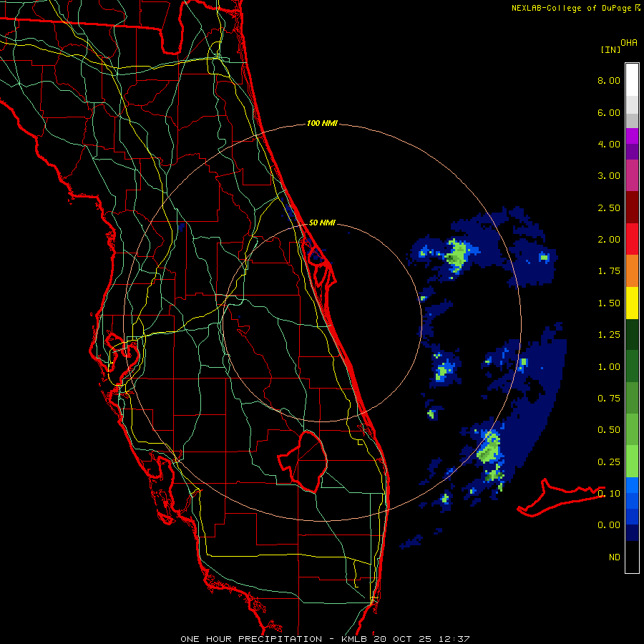Click the 100 NMI range ring label
The image size is (644, 644).
[x=322, y=123]
